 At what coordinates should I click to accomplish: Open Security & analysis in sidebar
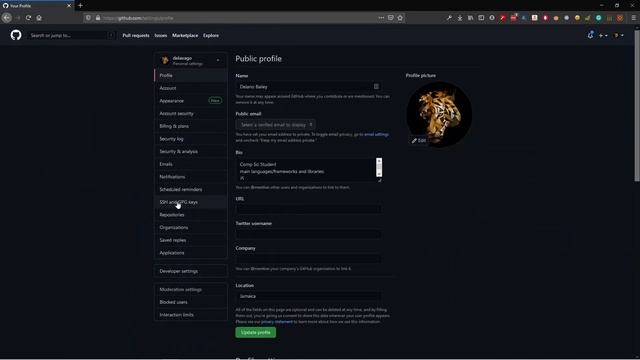click(x=191, y=151)
